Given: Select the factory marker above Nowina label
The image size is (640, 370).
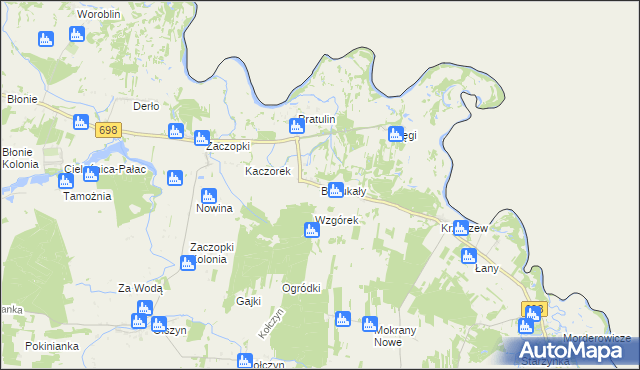Looking at the screenshot, I should coord(209,196).
